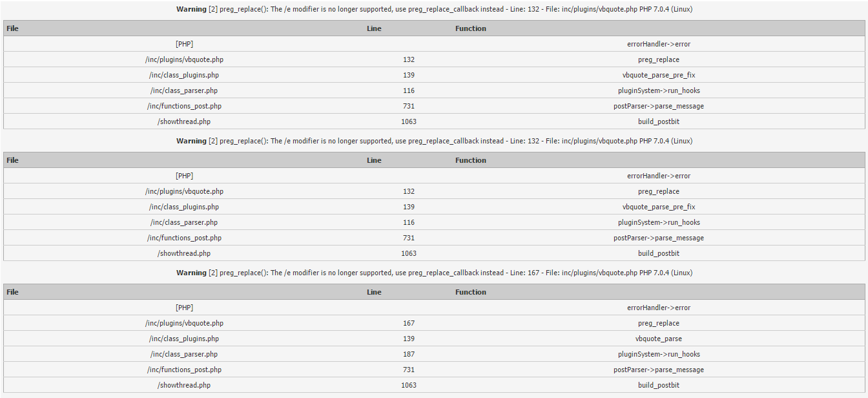Select /inc/plugins/vbquote.php in the first table

click(x=184, y=59)
